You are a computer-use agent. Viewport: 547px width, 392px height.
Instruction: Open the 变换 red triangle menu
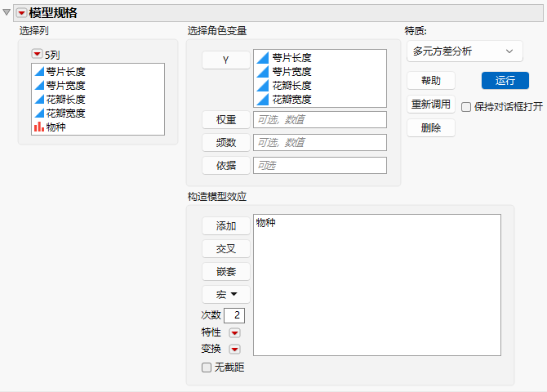pyautogui.click(x=234, y=349)
